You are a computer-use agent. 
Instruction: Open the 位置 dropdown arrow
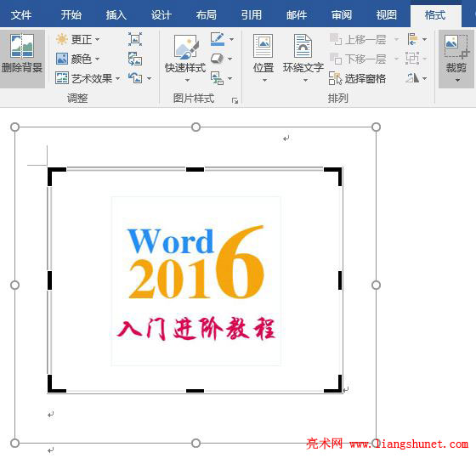264,81
